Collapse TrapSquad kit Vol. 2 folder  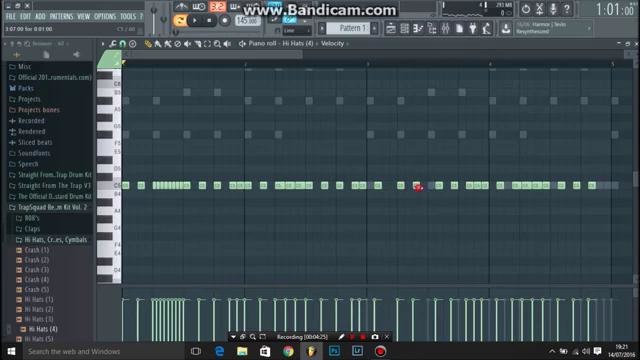click(49, 207)
